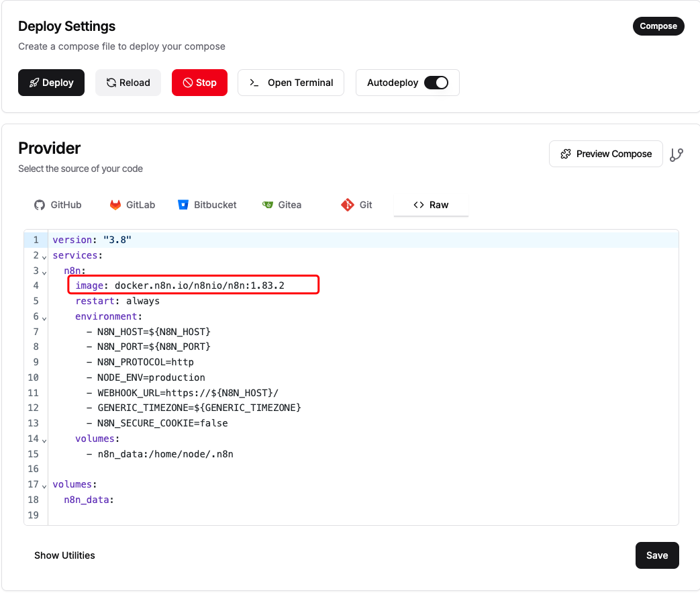The image size is (700, 595).
Task: Click the GitHub logo icon
Action: [40, 205]
